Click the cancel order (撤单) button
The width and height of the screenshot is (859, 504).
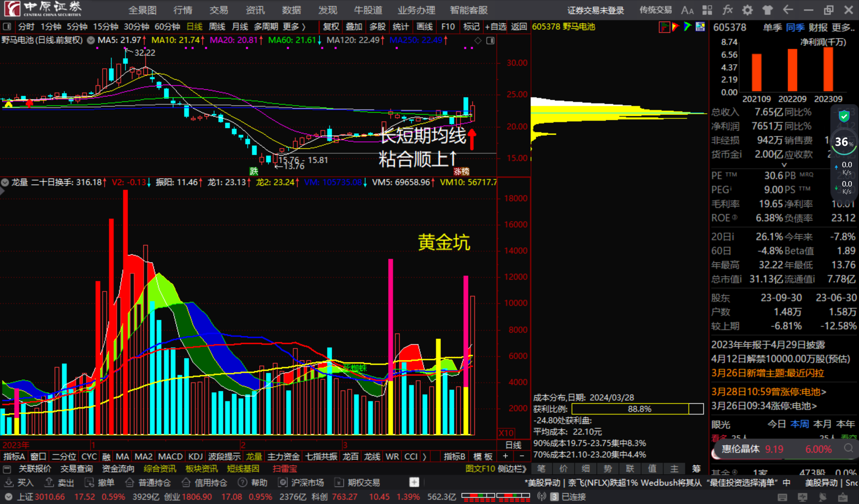(100, 483)
